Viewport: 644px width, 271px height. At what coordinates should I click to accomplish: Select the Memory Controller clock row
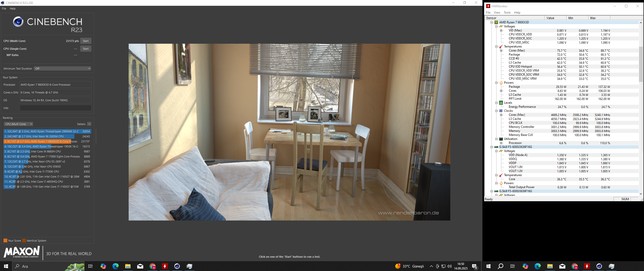(562, 127)
